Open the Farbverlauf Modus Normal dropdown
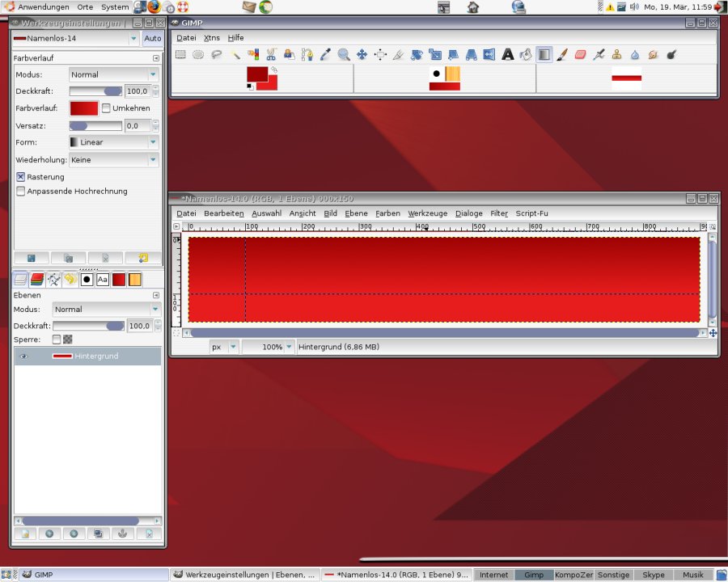Image resolution: width=728 pixels, height=582 pixels. click(x=114, y=74)
